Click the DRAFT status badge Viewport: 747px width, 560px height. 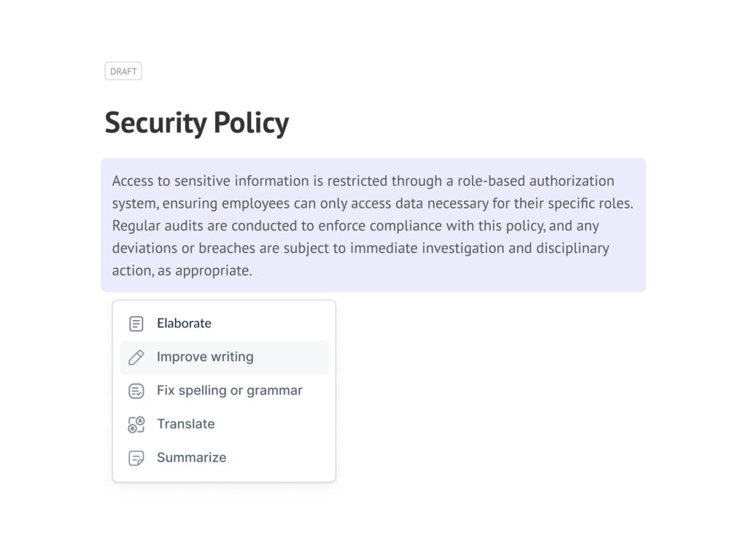tap(123, 71)
